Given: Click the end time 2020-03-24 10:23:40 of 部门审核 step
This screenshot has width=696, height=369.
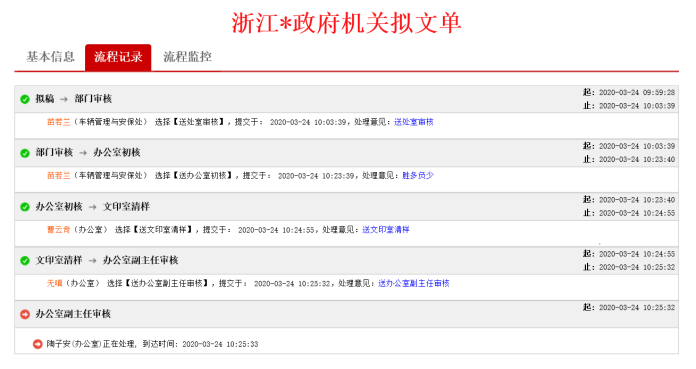Looking at the screenshot, I should click(x=637, y=159).
